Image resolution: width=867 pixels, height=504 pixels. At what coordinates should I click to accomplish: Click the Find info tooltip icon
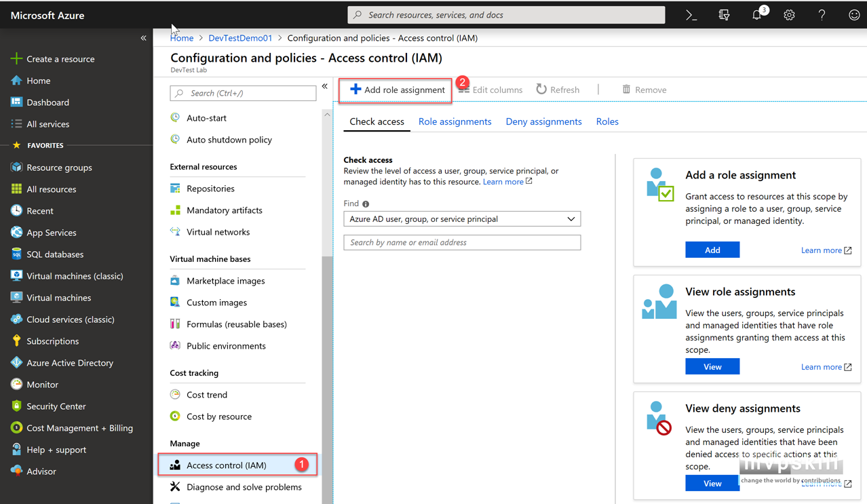pyautogui.click(x=366, y=203)
